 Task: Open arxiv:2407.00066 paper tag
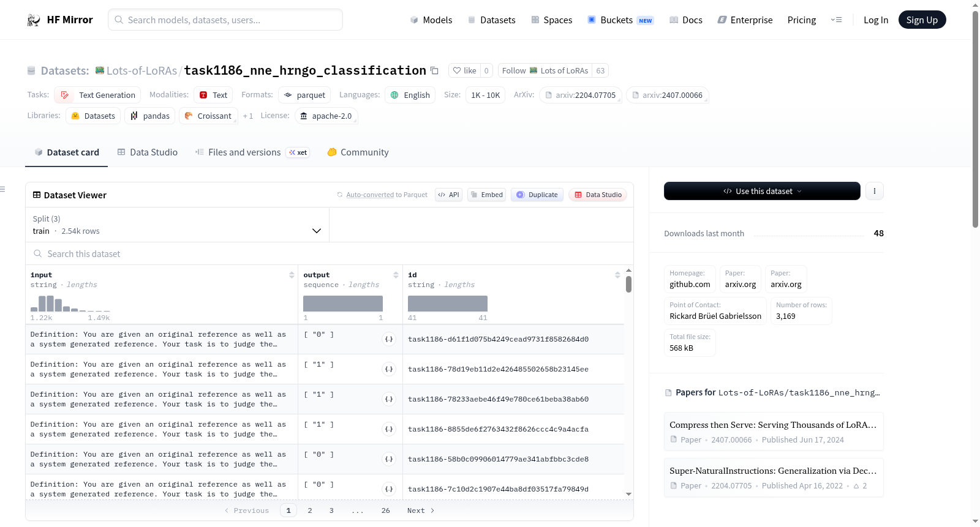668,95
